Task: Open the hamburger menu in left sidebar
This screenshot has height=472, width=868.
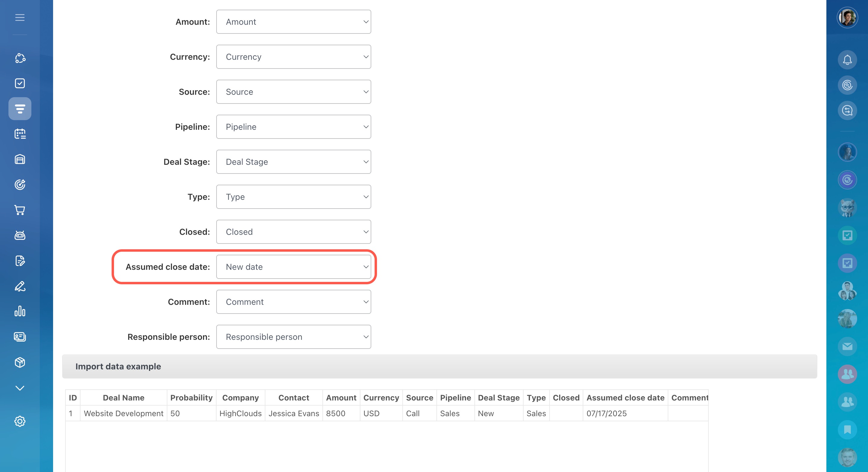Action: [x=20, y=18]
